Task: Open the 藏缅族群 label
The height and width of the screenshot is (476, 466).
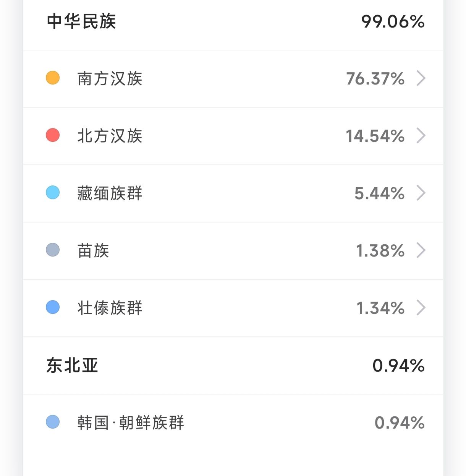Action: click(x=110, y=193)
